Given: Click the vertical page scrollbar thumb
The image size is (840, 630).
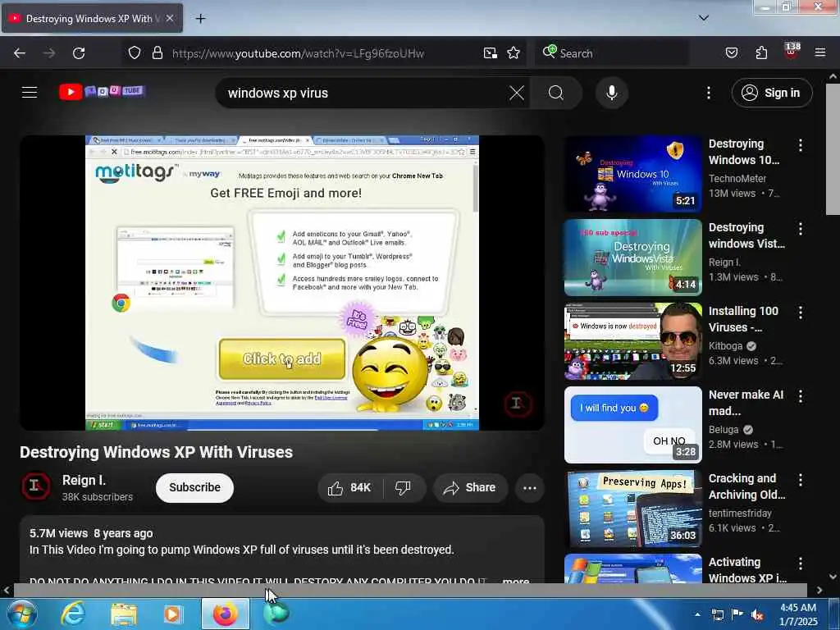Looking at the screenshot, I should click(833, 150).
